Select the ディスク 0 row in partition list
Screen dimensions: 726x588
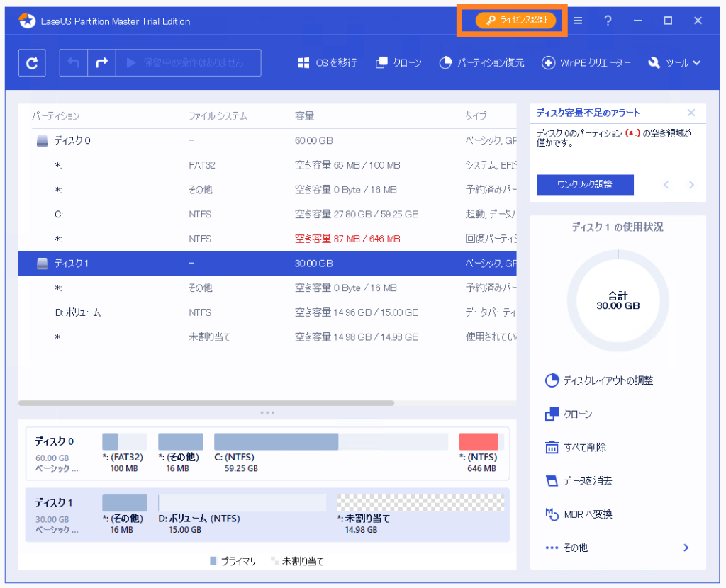(x=267, y=141)
